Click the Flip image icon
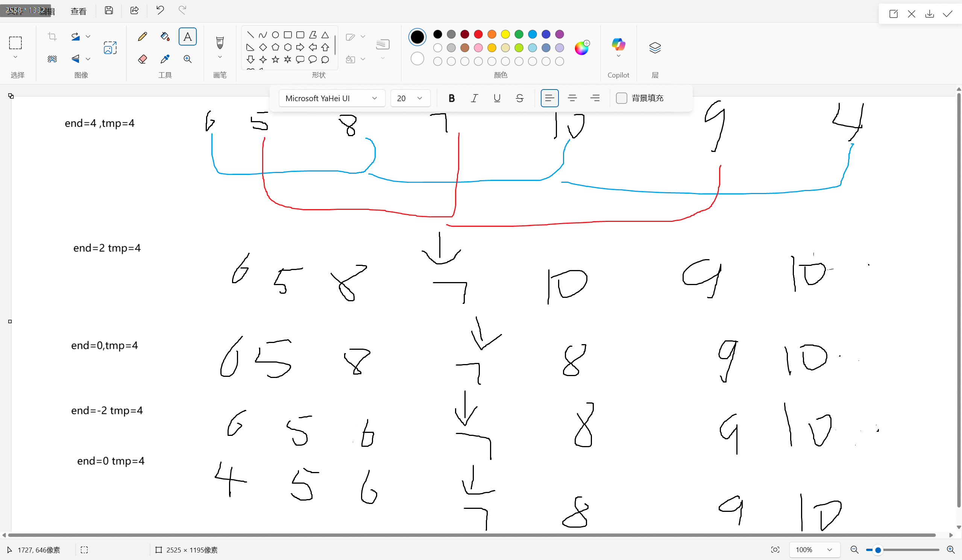The image size is (962, 560). tap(75, 59)
